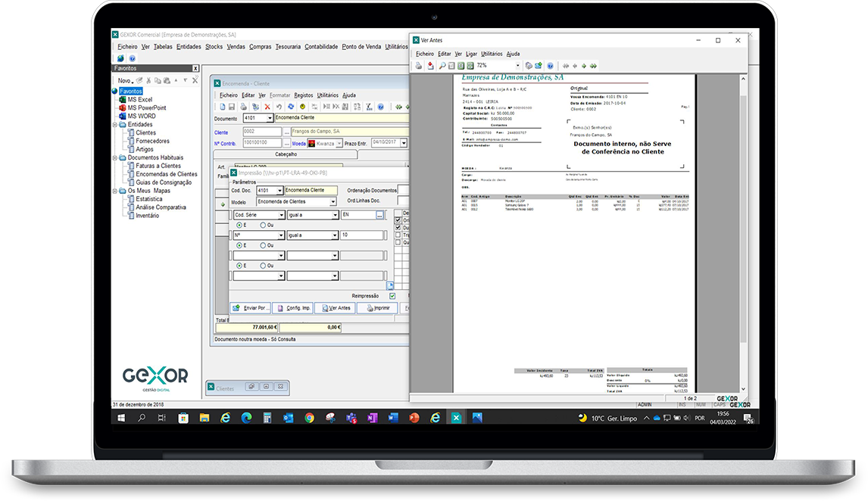868x501 pixels.
Task: Select the first 'Ou' radio button under Cod. Série
Action: [263, 225]
